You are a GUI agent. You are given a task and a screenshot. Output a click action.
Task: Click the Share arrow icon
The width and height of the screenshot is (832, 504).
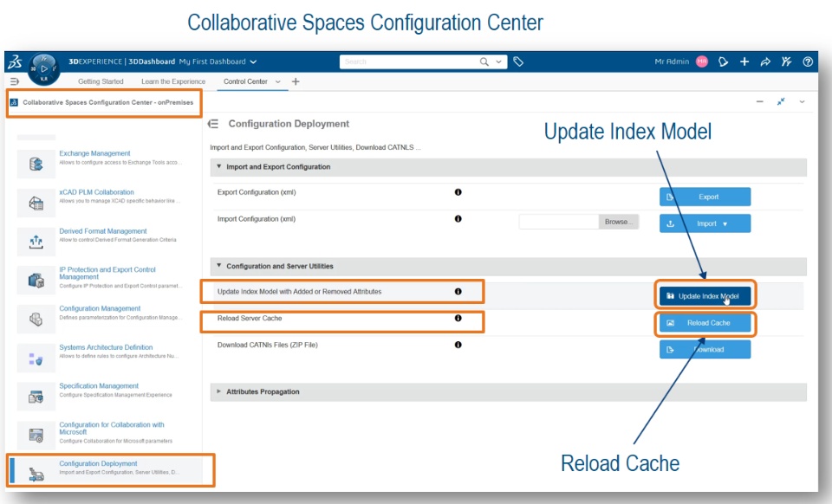(765, 62)
